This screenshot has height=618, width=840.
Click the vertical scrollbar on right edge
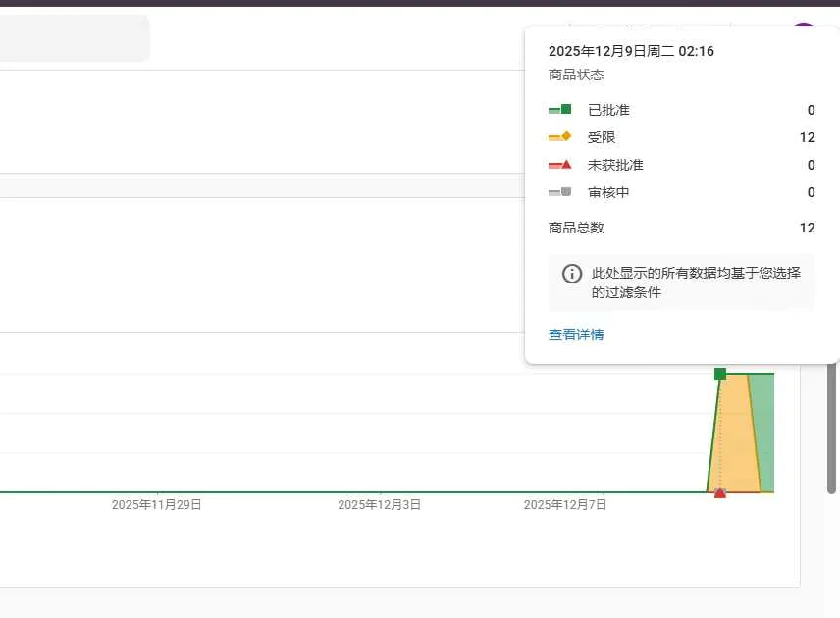pyautogui.click(x=833, y=422)
